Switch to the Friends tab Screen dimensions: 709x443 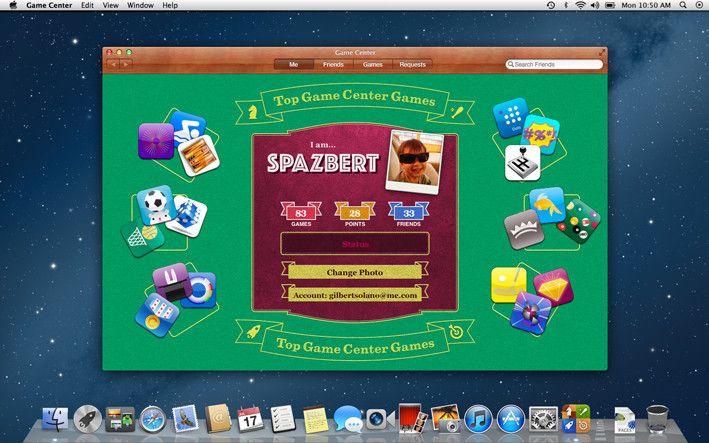(x=333, y=65)
